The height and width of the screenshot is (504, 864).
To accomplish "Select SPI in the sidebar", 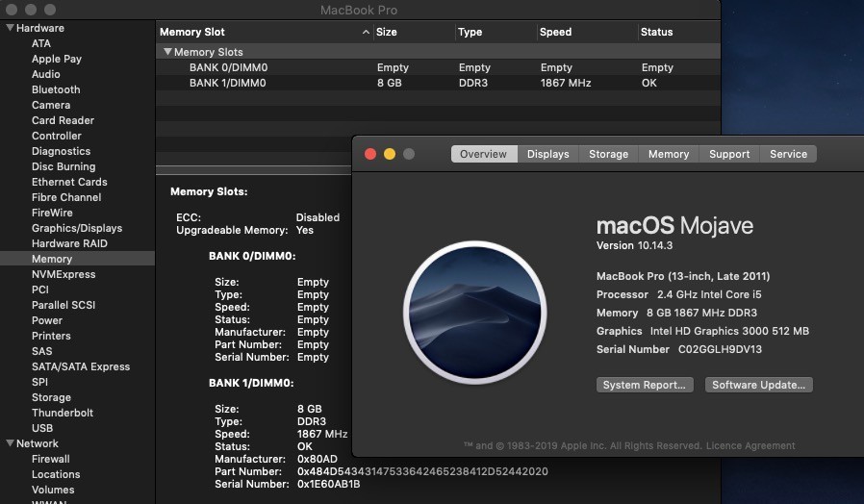I will [x=39, y=382].
